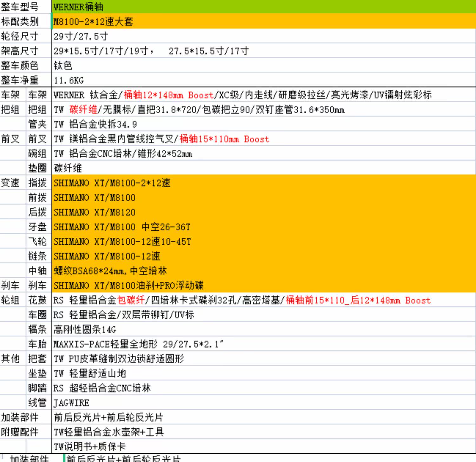The image size is (476, 462).
Task: Select the 整车颜色 label cell
Action: click(x=26, y=65)
